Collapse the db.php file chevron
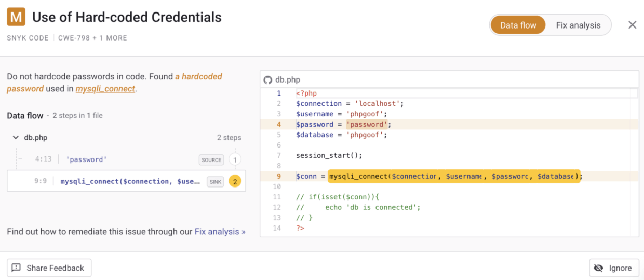The height and width of the screenshot is (280, 644). pos(15,138)
